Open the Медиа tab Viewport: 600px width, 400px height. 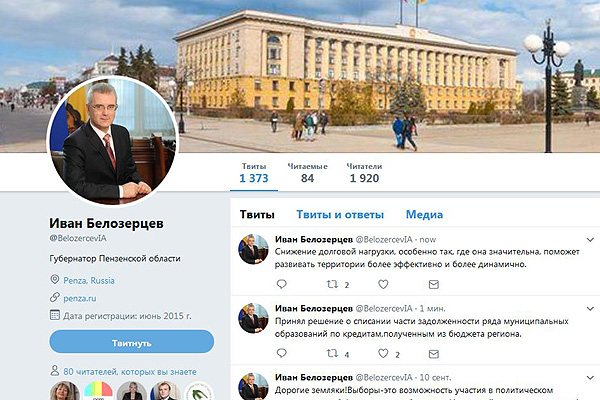(424, 214)
